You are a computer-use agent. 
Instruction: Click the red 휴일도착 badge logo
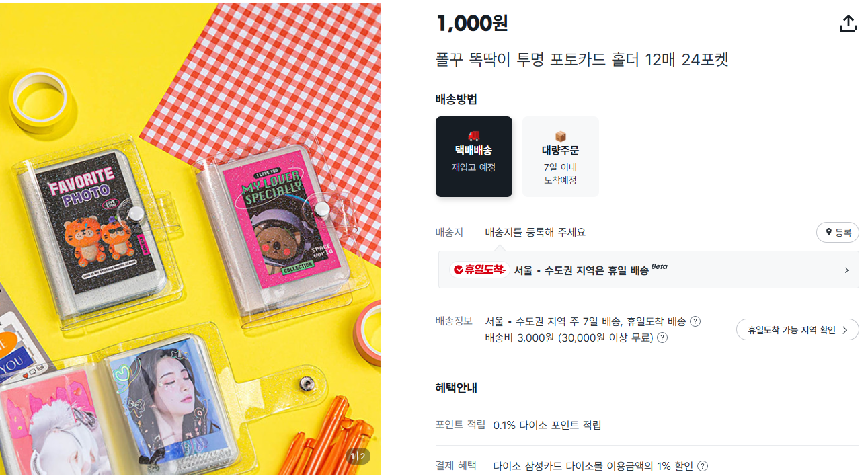tap(479, 270)
